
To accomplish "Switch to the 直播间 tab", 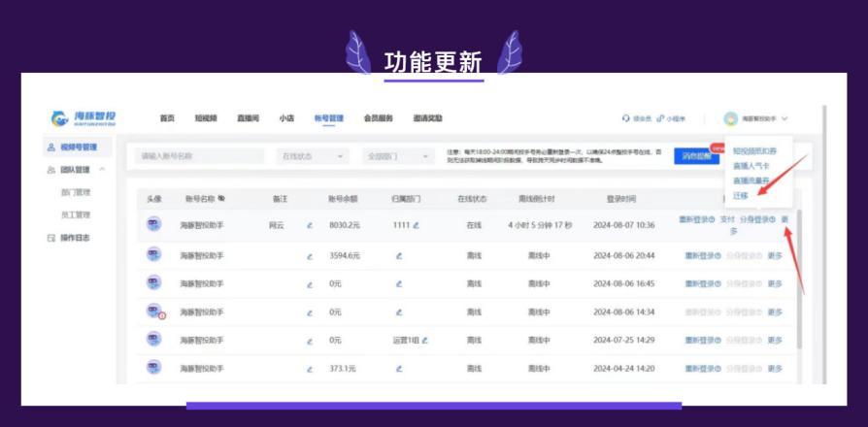I will coord(248,118).
